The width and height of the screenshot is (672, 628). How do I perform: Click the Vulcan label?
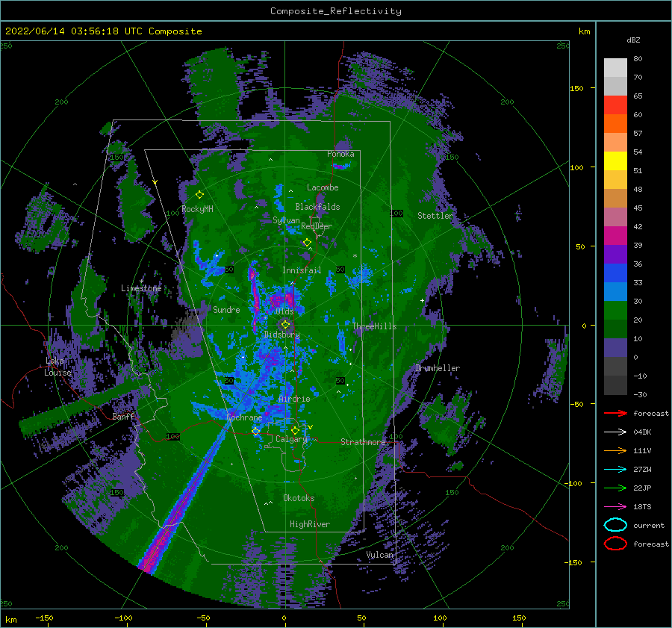tap(380, 555)
